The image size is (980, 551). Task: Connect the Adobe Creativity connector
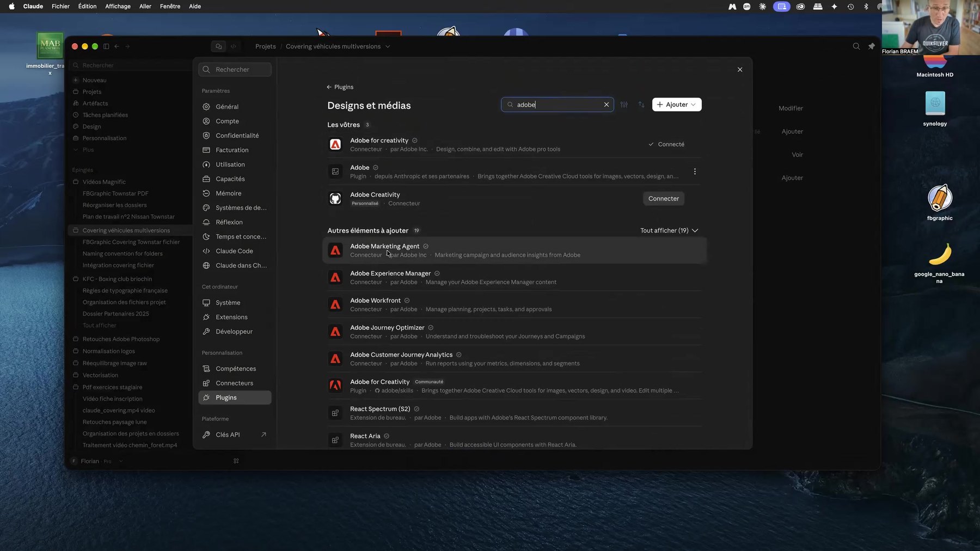[x=663, y=199]
